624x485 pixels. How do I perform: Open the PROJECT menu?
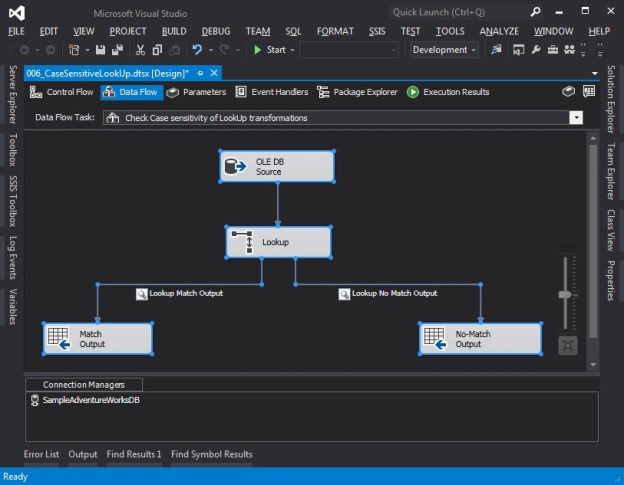128,31
